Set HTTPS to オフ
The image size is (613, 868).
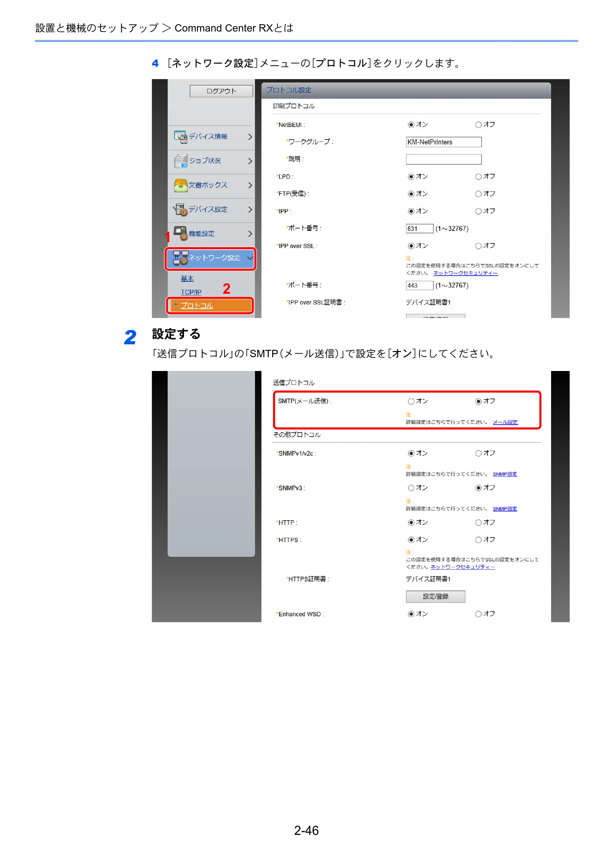coord(478,540)
